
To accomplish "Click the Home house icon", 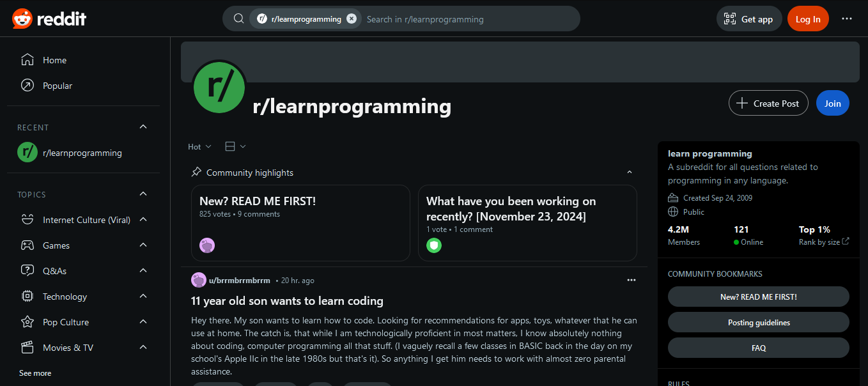I will click(27, 60).
